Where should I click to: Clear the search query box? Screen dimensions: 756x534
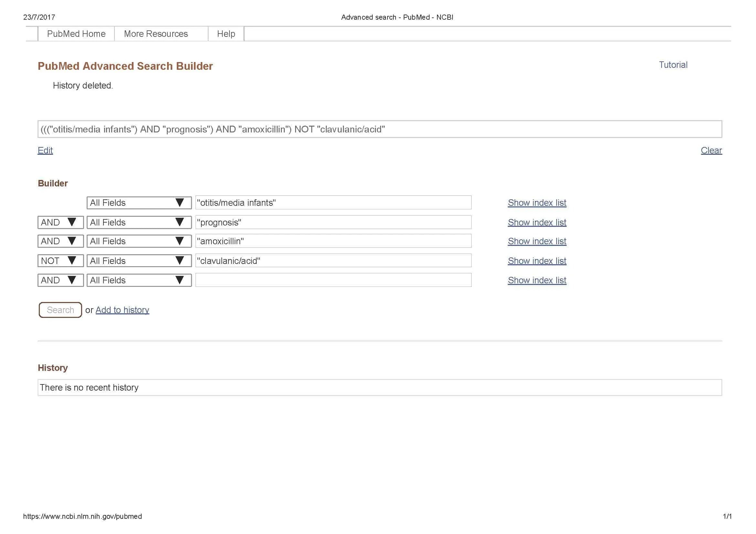pyautogui.click(x=711, y=150)
